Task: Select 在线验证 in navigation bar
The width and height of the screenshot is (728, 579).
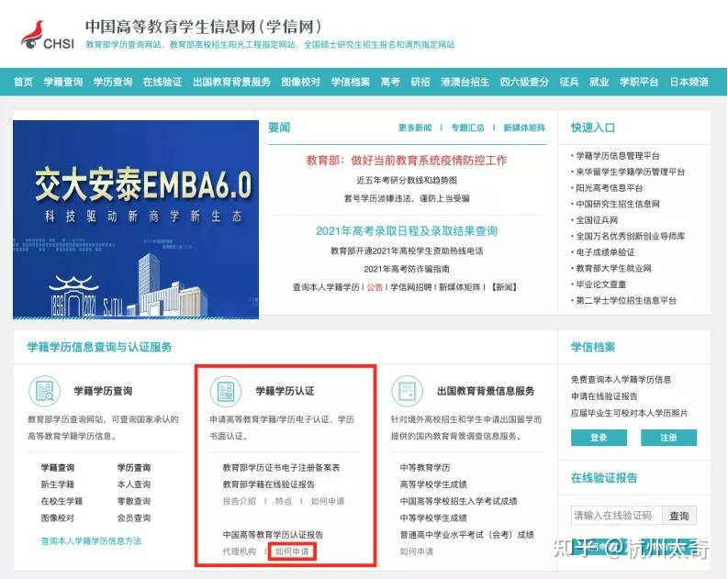Action: pyautogui.click(x=162, y=82)
